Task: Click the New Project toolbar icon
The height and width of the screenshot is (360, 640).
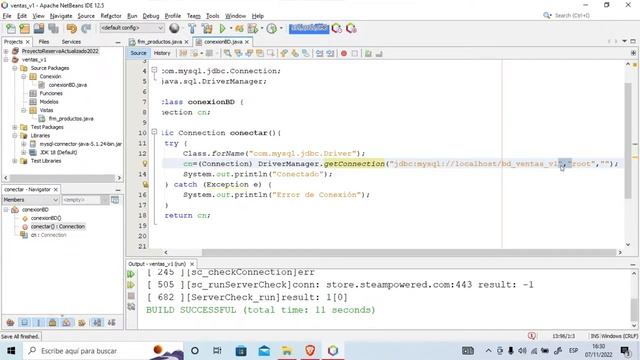Action: point(24,29)
